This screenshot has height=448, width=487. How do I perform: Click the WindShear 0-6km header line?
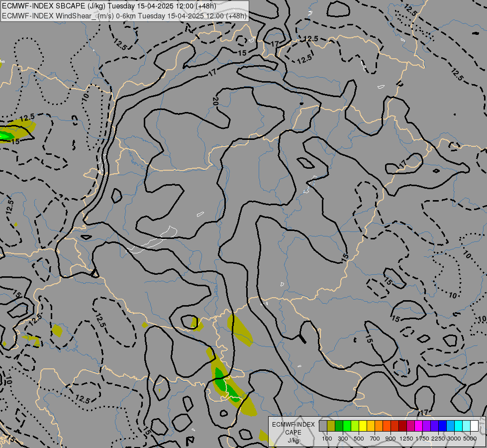pyautogui.click(x=124, y=16)
